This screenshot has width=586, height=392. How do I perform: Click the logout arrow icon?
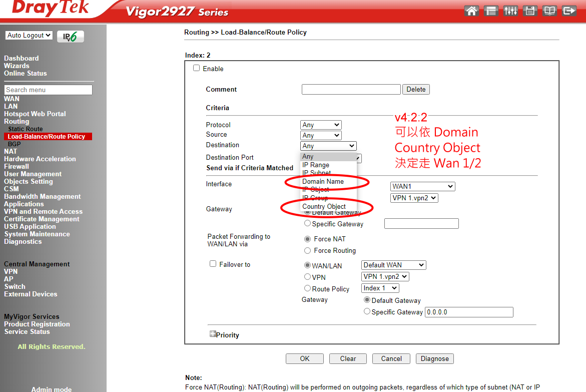569,11
